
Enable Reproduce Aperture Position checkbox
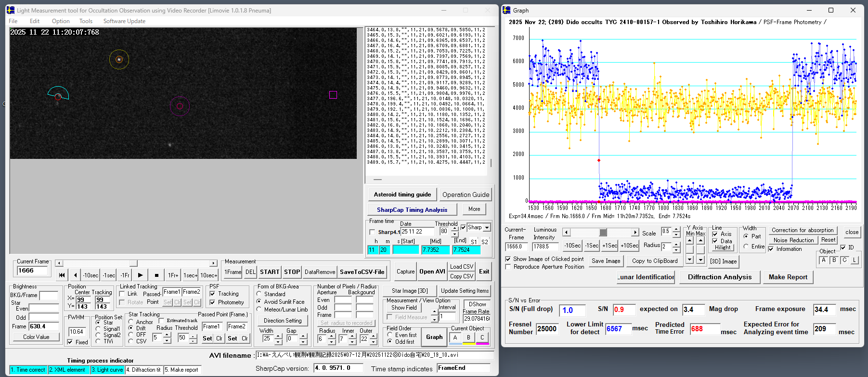tap(508, 267)
